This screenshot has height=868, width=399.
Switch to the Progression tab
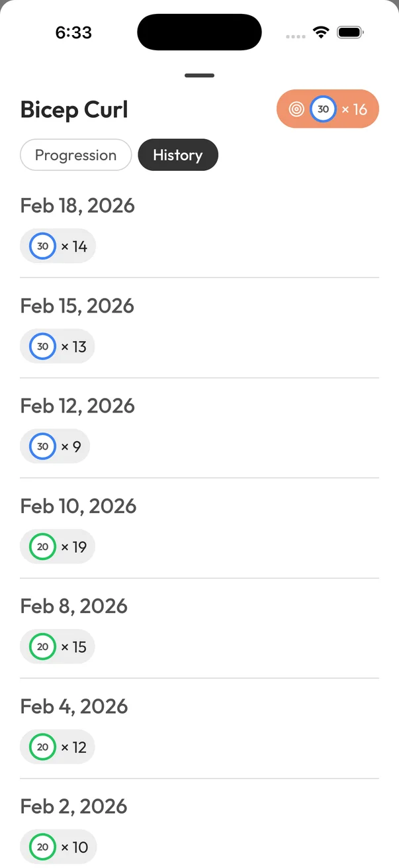coord(75,154)
